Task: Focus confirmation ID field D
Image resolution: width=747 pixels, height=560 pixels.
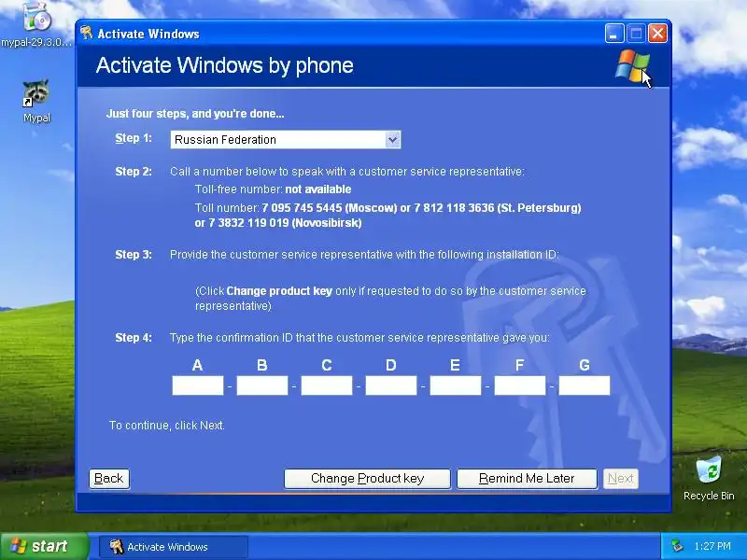Action: [x=390, y=385]
